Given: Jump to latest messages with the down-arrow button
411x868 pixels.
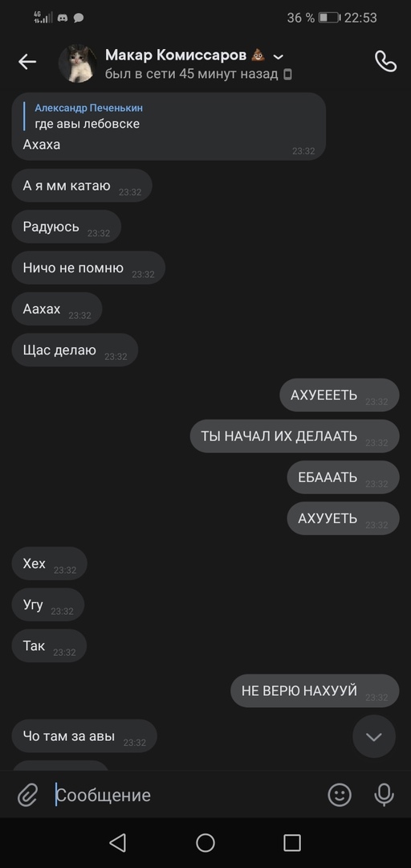Looking at the screenshot, I should [374, 736].
